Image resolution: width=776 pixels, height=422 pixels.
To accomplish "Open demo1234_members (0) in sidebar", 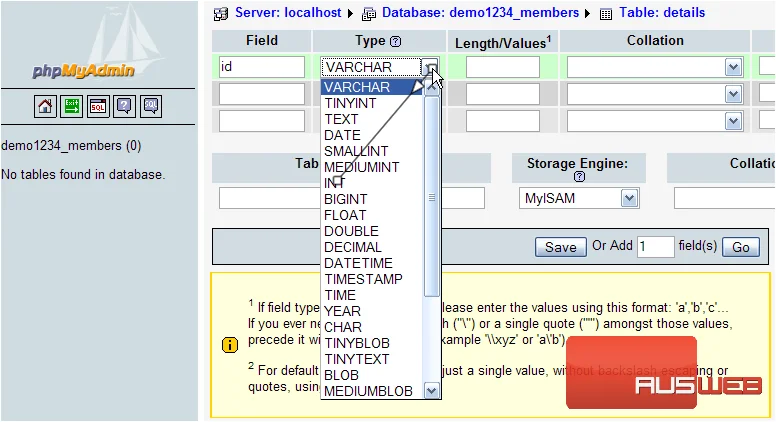I will pyautogui.click(x=71, y=145).
